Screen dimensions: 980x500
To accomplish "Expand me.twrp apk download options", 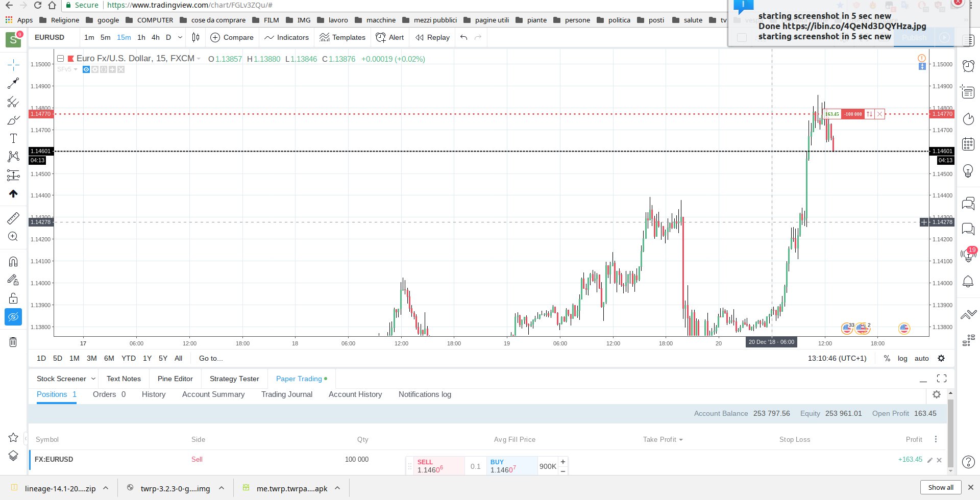I will pyautogui.click(x=337, y=488).
